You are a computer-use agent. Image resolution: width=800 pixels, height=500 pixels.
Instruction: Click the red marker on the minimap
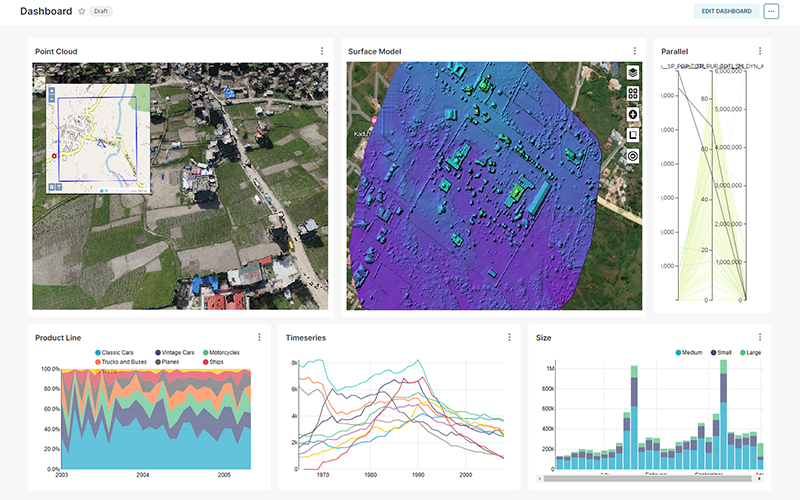click(54, 156)
